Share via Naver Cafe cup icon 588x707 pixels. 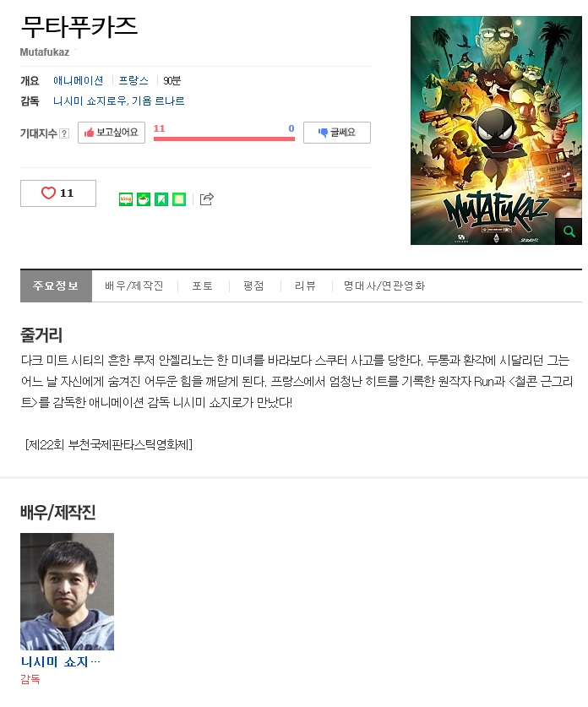144,199
